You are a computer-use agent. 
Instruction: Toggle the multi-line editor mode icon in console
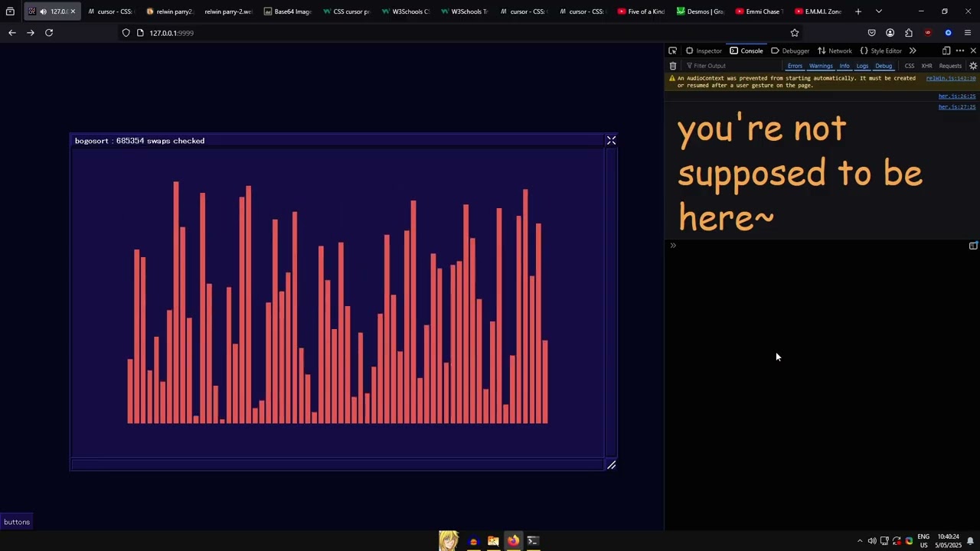pos(973,246)
